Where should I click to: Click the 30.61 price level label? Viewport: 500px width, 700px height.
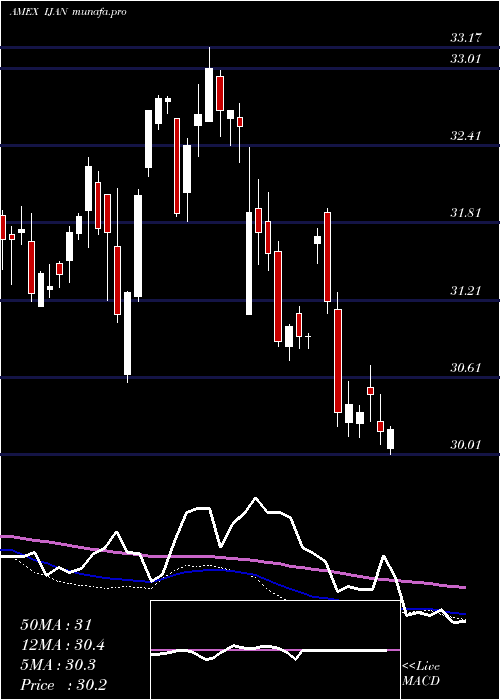click(x=465, y=368)
